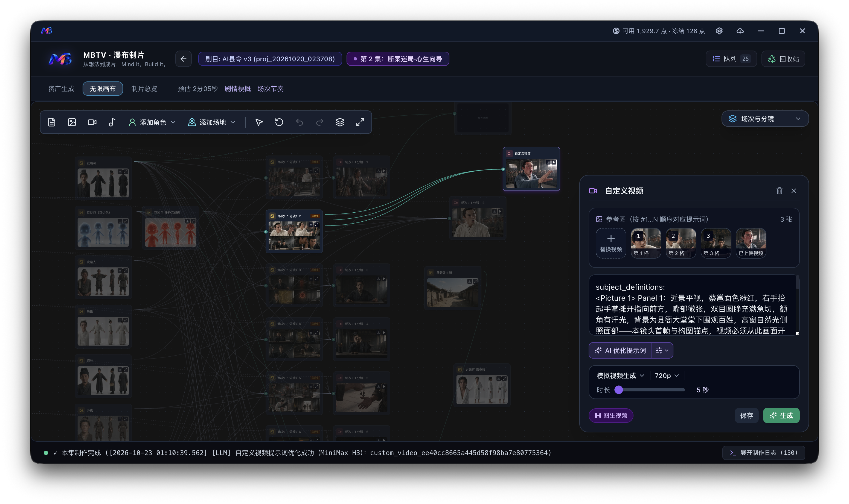Go back with the arrow button
The image size is (849, 504).
(184, 59)
